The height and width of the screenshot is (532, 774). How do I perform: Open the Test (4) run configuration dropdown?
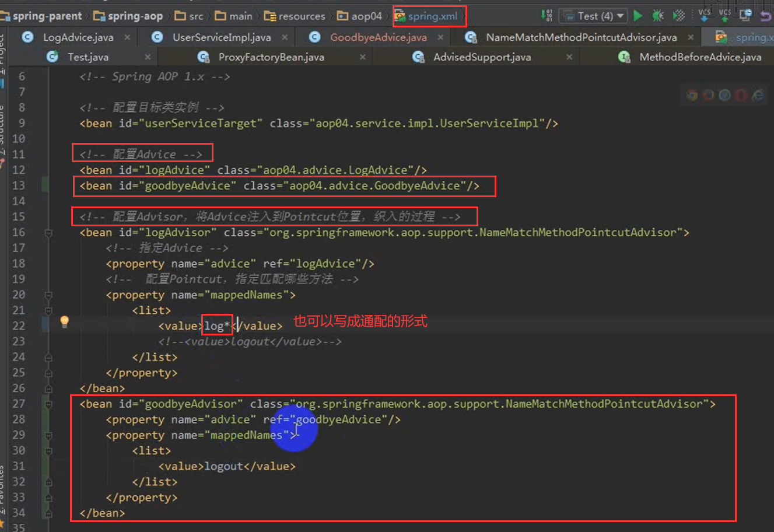pos(593,16)
